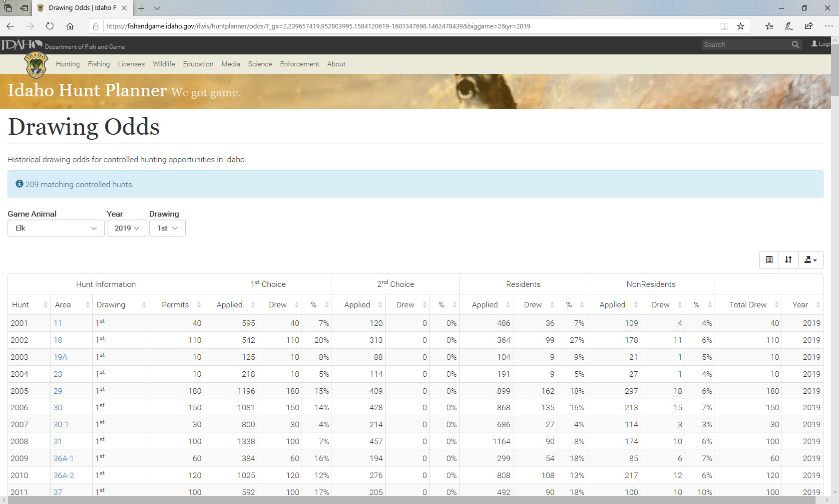Viewport: 839px width, 504px height.
Task: Sort table by Permits column
Action: pyautogui.click(x=176, y=305)
